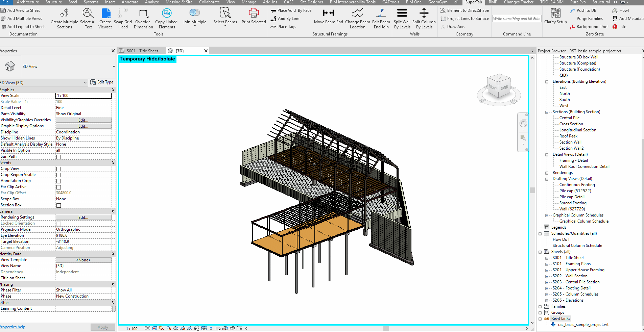Open the navigation bar steering wheel
The width and height of the screenshot is (644, 332).
(523, 124)
